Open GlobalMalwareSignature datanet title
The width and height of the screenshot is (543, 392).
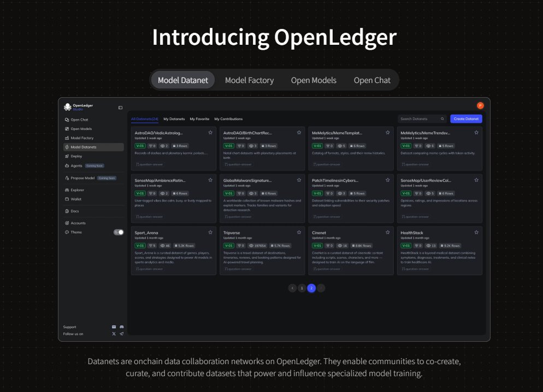[247, 181]
